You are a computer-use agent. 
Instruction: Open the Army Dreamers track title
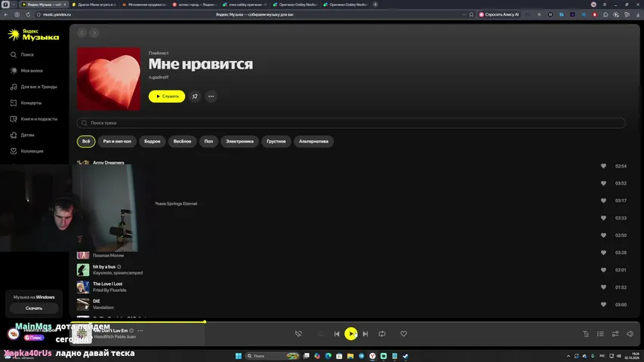(x=109, y=163)
